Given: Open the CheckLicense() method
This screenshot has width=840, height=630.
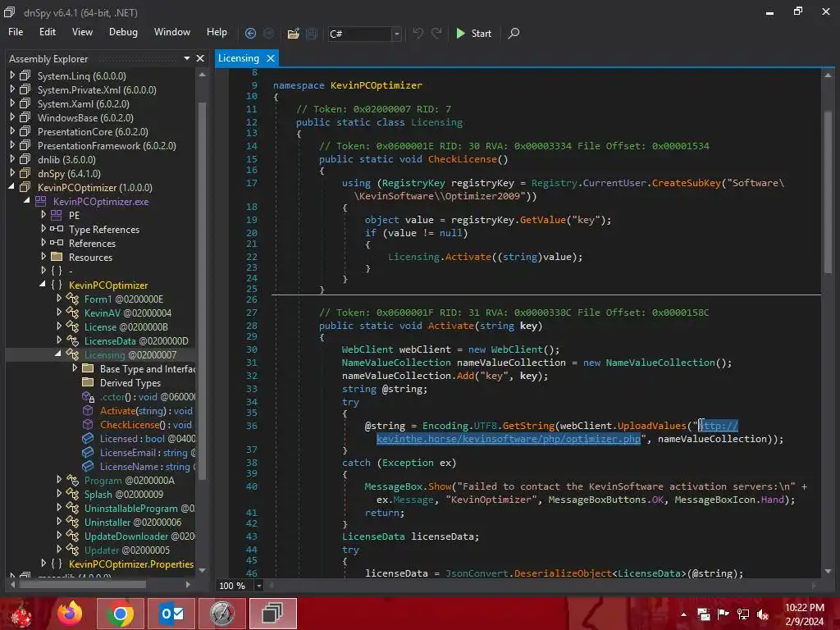Looking at the screenshot, I should 145,425.
